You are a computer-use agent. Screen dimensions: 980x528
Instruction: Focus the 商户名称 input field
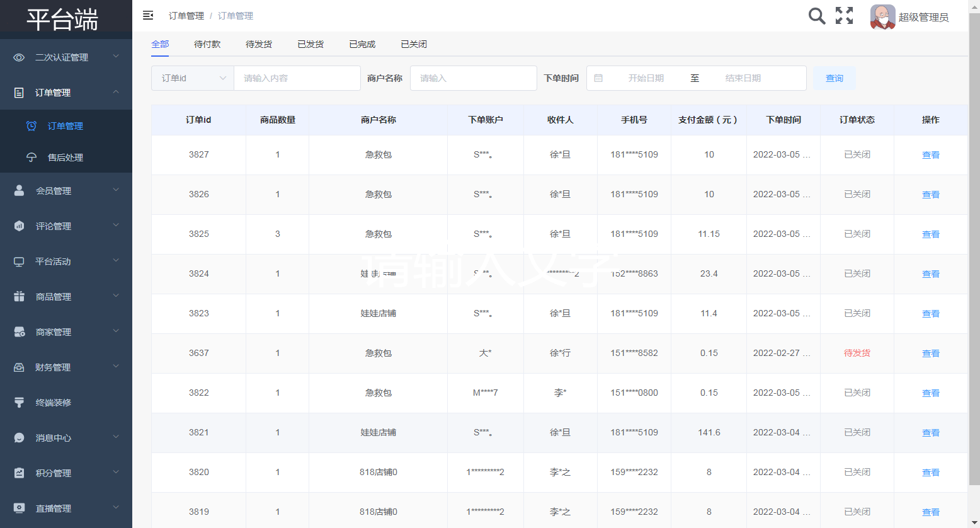(x=474, y=78)
